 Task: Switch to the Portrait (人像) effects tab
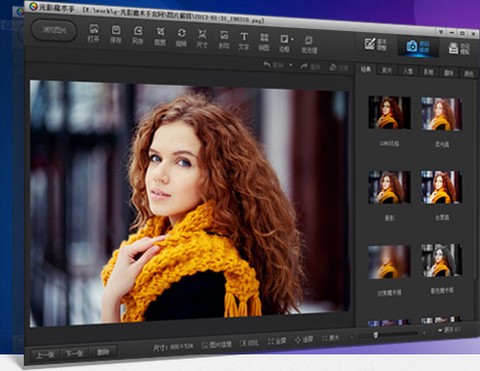pyautogui.click(x=408, y=71)
